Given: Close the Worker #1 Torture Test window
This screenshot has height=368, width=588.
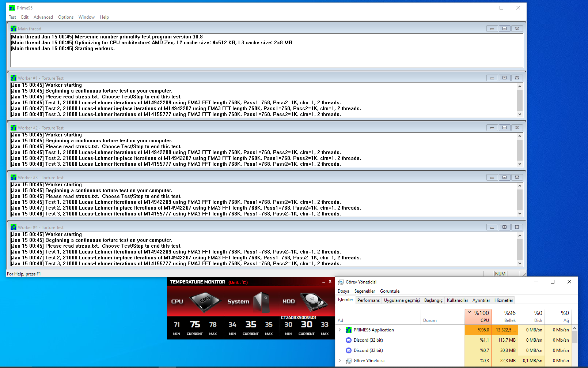Looking at the screenshot, I should click(x=517, y=78).
